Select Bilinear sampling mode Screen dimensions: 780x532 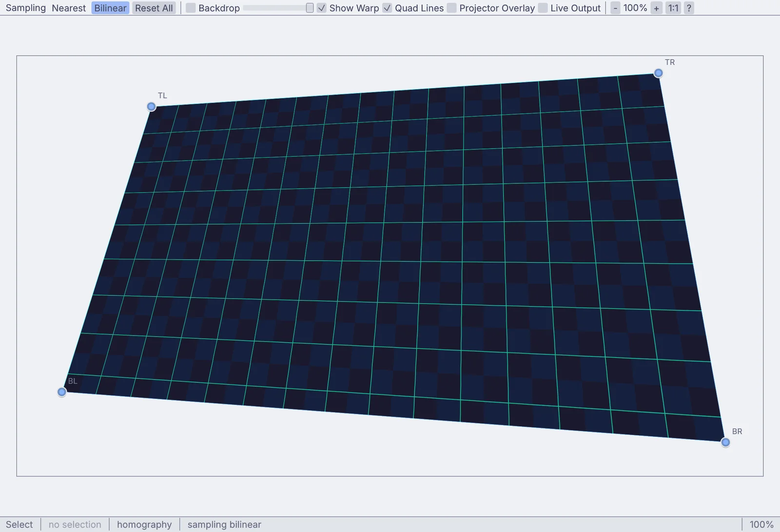(110, 8)
